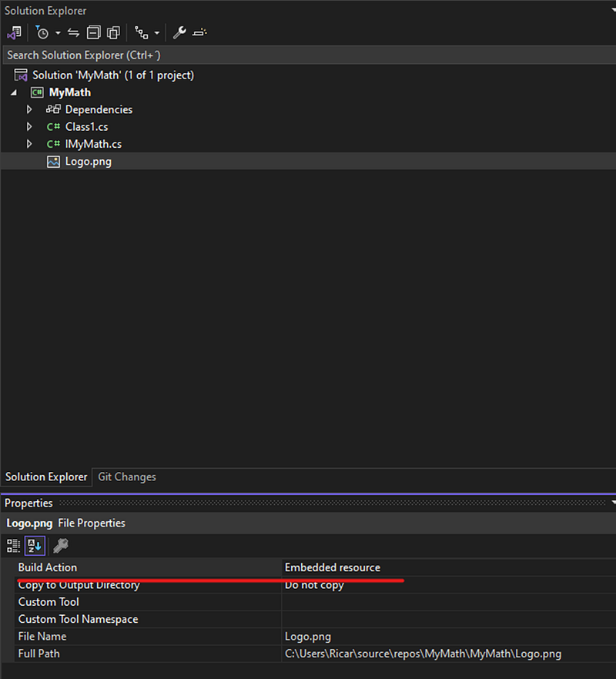Switch properties to Categorized view
This screenshot has height=679, width=616.
[13, 546]
